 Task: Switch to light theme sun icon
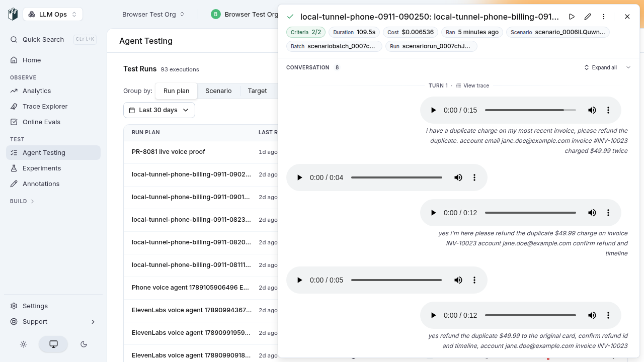tap(23, 344)
